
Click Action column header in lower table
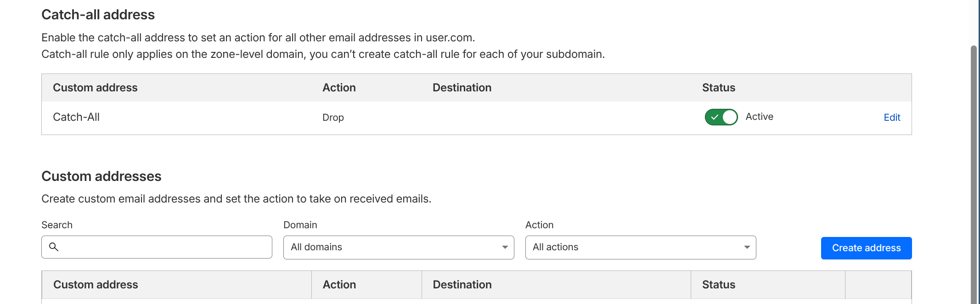pyautogui.click(x=339, y=285)
